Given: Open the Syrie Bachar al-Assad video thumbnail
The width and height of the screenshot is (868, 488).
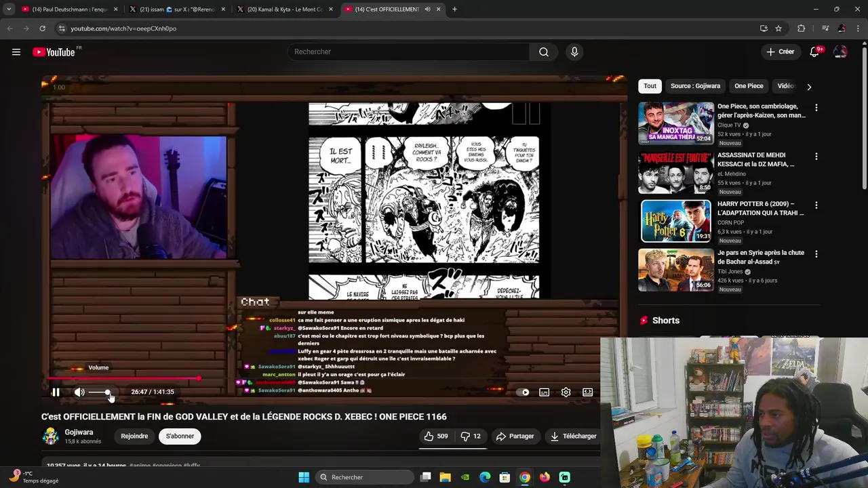Looking at the screenshot, I should coord(676,270).
